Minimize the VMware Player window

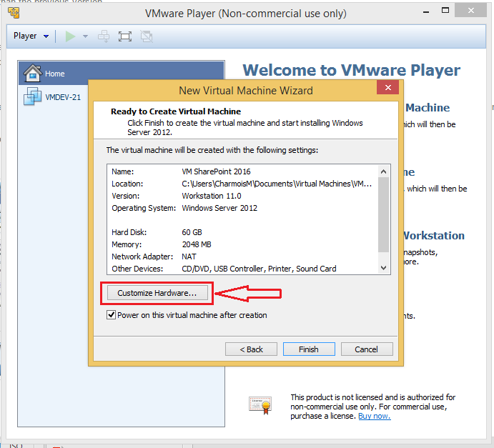tap(426, 11)
